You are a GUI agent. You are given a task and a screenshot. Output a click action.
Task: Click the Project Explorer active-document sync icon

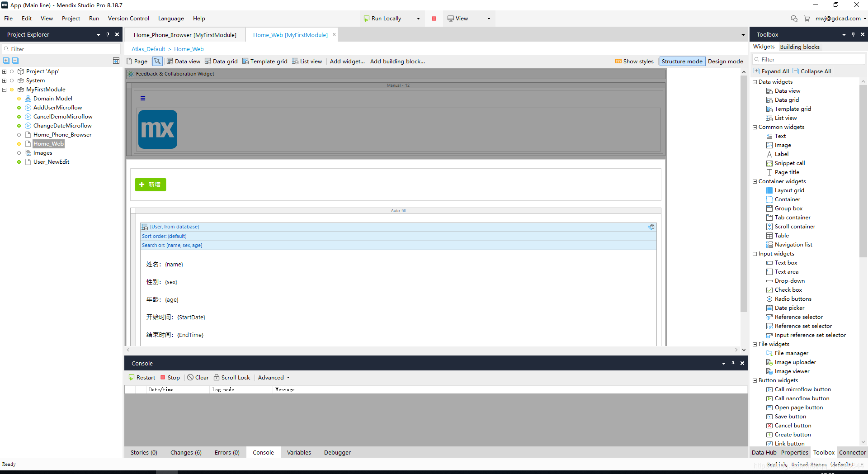point(116,60)
